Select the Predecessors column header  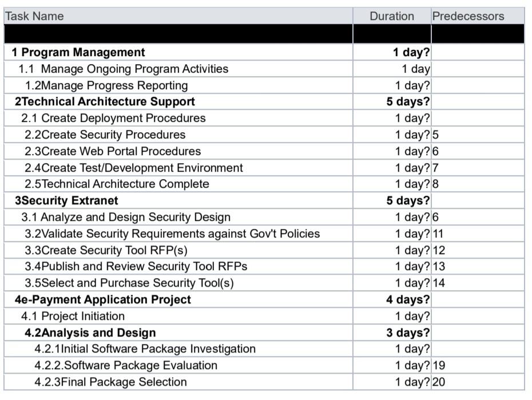point(468,16)
